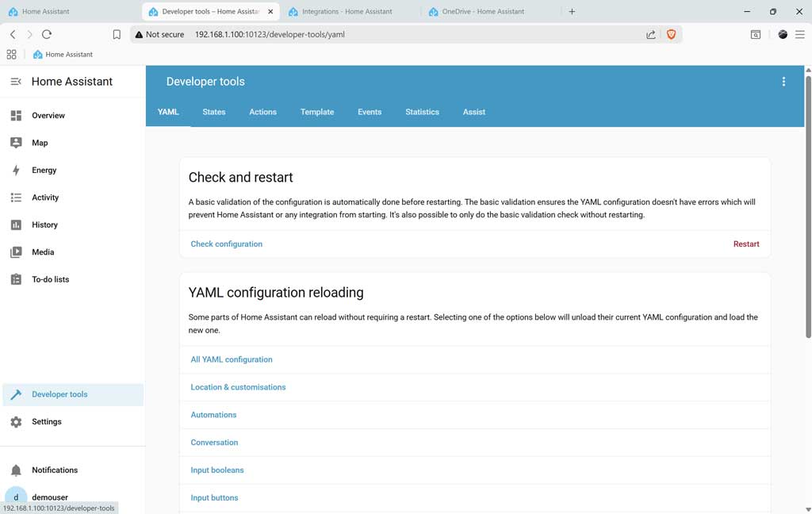Click the Home Assistant sidebar title
The image size is (812, 514).
click(72, 82)
